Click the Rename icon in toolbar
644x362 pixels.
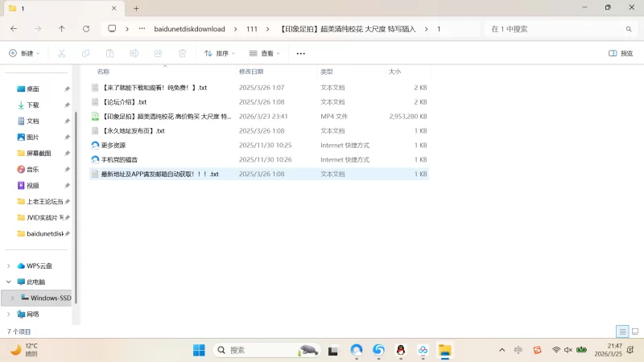click(134, 53)
